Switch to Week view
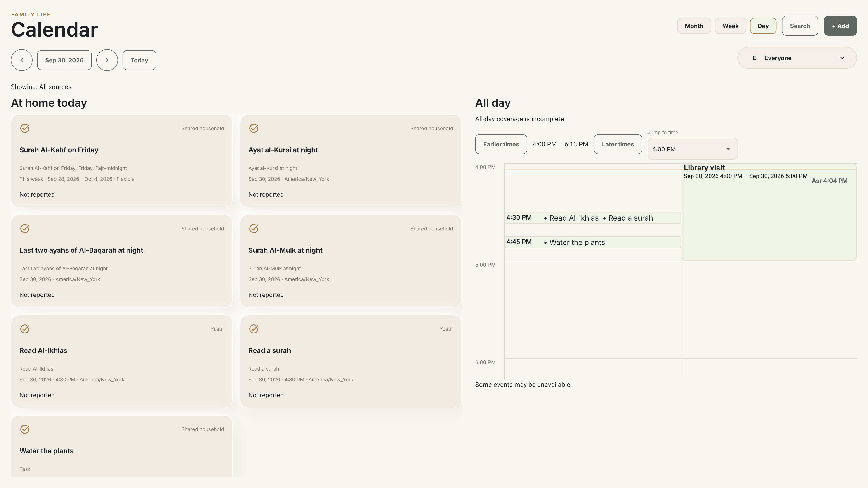 (x=730, y=26)
